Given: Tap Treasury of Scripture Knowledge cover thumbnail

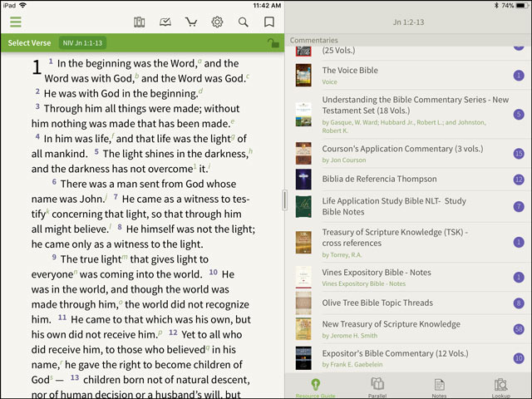Looking at the screenshot, I should (303, 242).
